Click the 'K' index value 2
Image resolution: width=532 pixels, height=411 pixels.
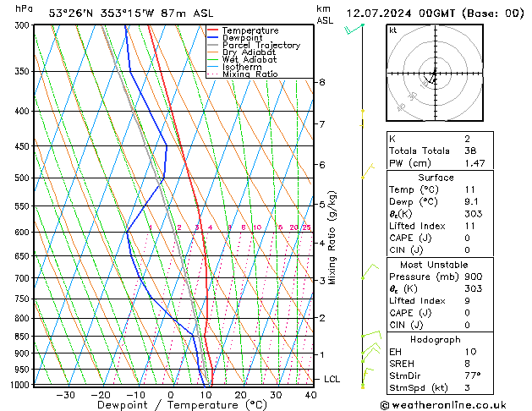point(467,139)
